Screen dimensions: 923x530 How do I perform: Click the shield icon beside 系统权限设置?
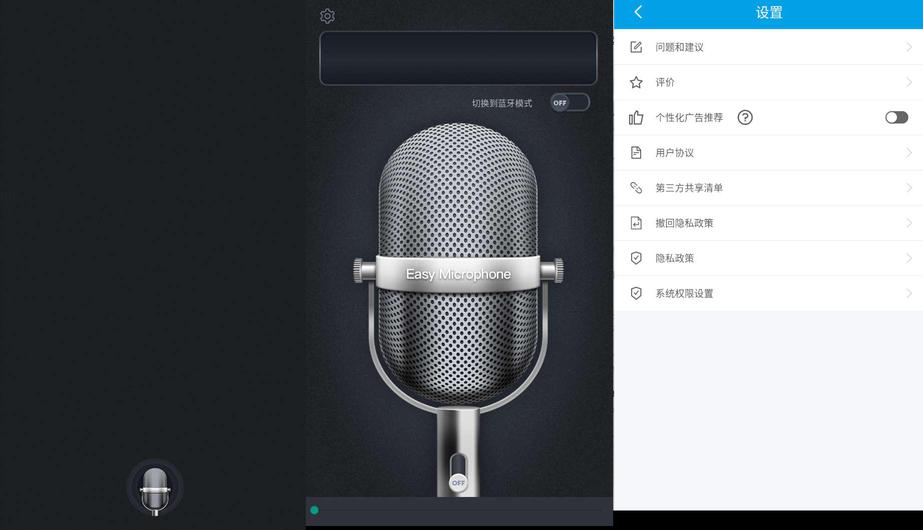pyautogui.click(x=636, y=293)
